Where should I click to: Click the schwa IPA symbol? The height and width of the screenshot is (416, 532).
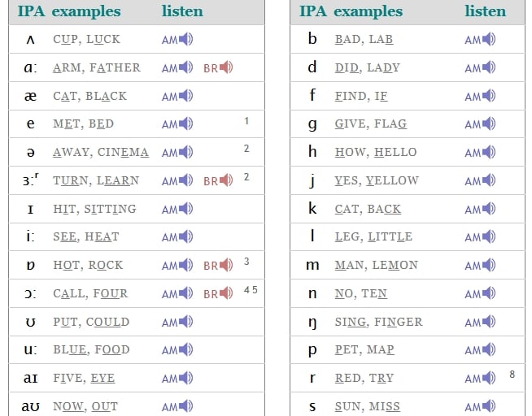click(31, 153)
